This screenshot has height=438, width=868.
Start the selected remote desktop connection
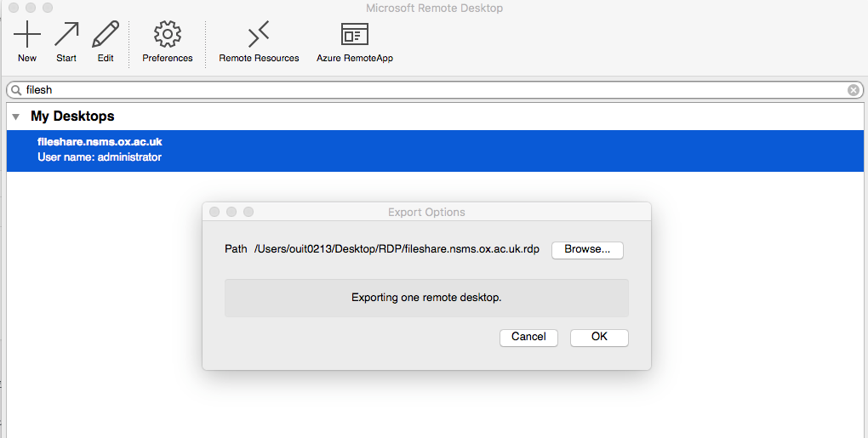(66, 35)
